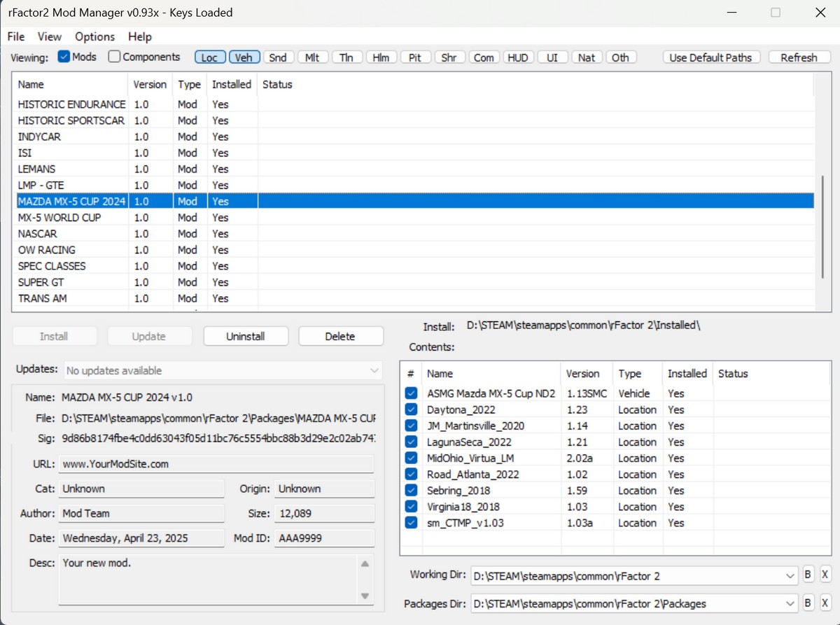Sort mods by Name column header
Screen dimensions: 840x625
coord(70,84)
